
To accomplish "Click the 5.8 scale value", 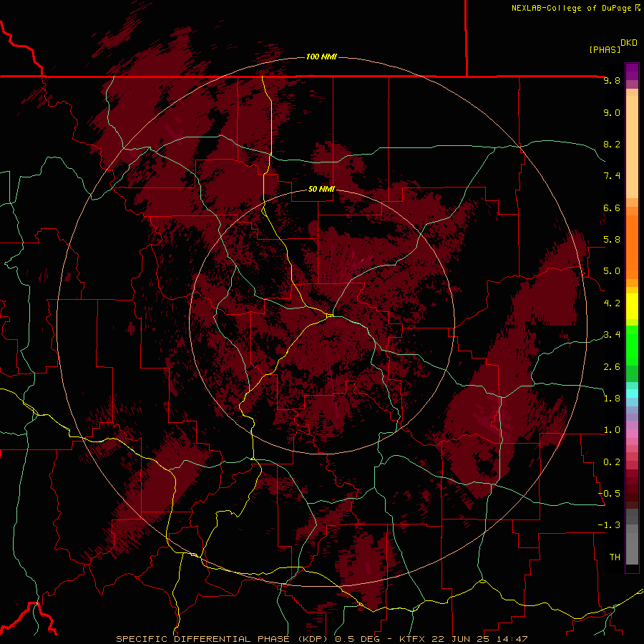I will click(x=612, y=240).
